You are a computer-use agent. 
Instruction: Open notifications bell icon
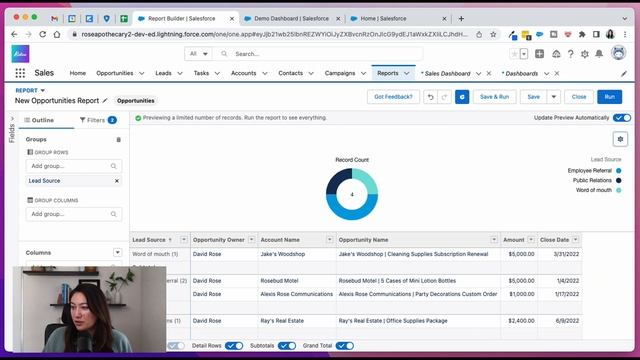tap(599, 54)
